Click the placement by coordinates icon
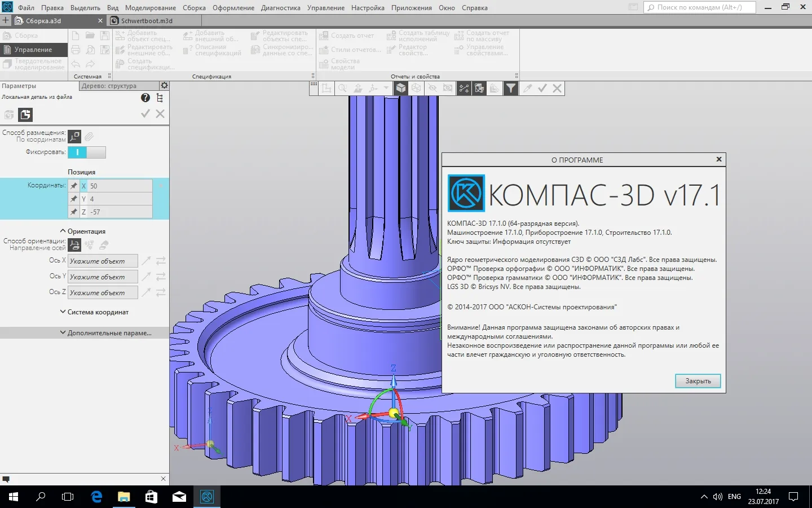812x508 pixels. tap(74, 136)
